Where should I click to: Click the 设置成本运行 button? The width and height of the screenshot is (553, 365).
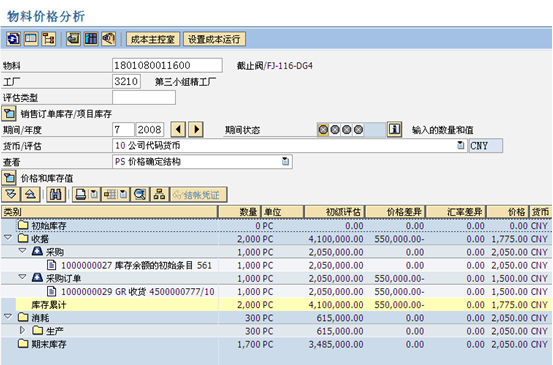[x=214, y=39]
